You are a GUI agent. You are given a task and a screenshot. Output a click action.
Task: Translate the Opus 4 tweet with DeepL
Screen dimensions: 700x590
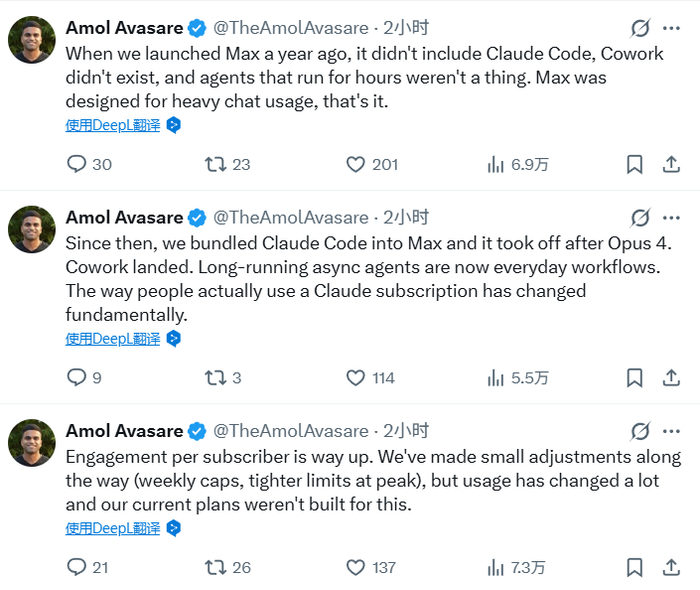(113, 339)
